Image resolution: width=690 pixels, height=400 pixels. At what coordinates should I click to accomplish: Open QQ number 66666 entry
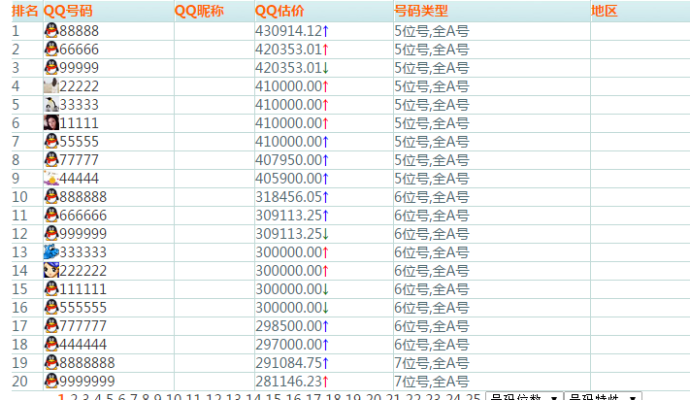[x=79, y=50]
